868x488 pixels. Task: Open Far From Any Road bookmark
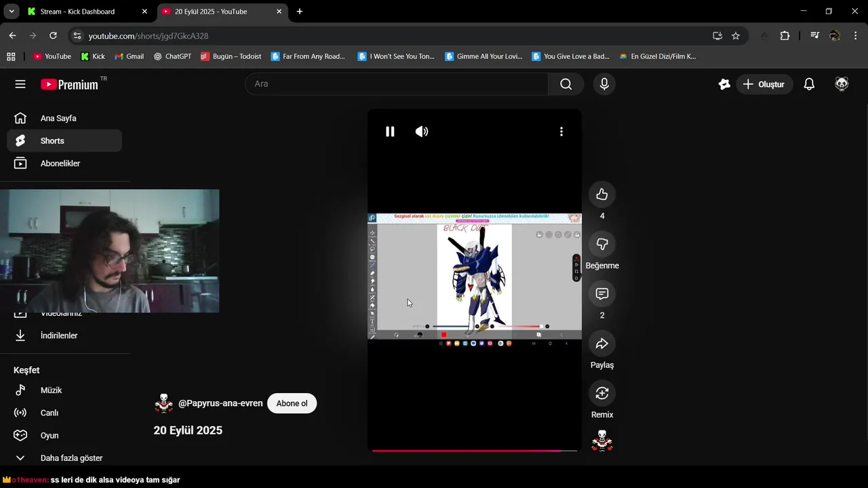tap(308, 56)
